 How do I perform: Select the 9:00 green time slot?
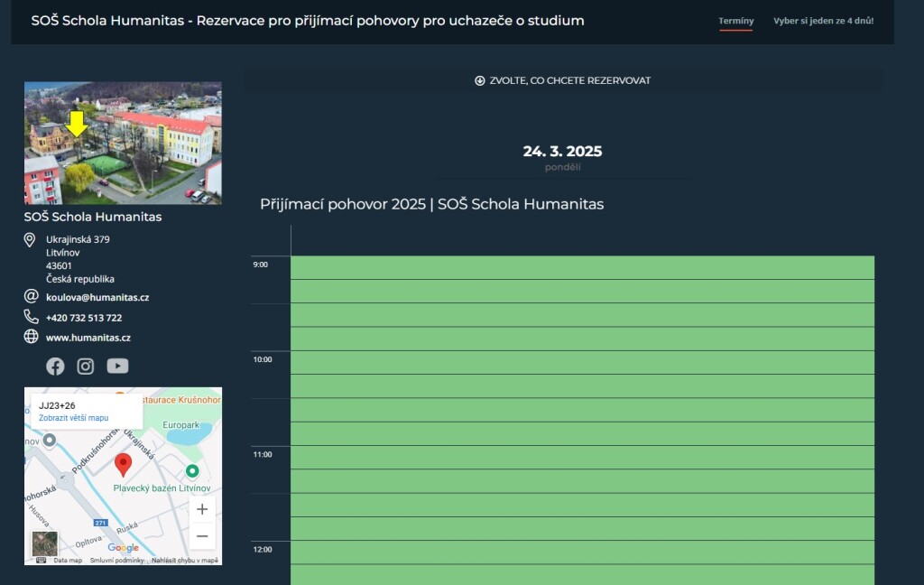[x=582, y=268]
